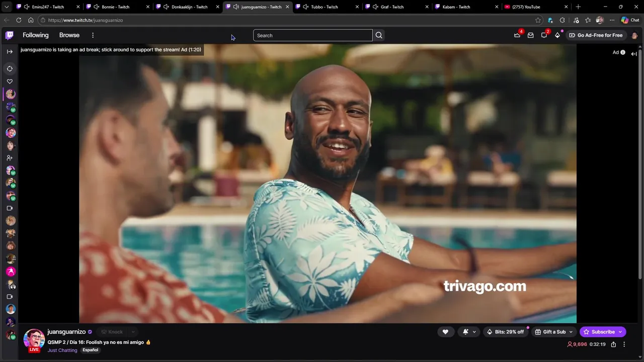Add page to favorites star icon
The image size is (644, 362).
(x=538, y=20)
